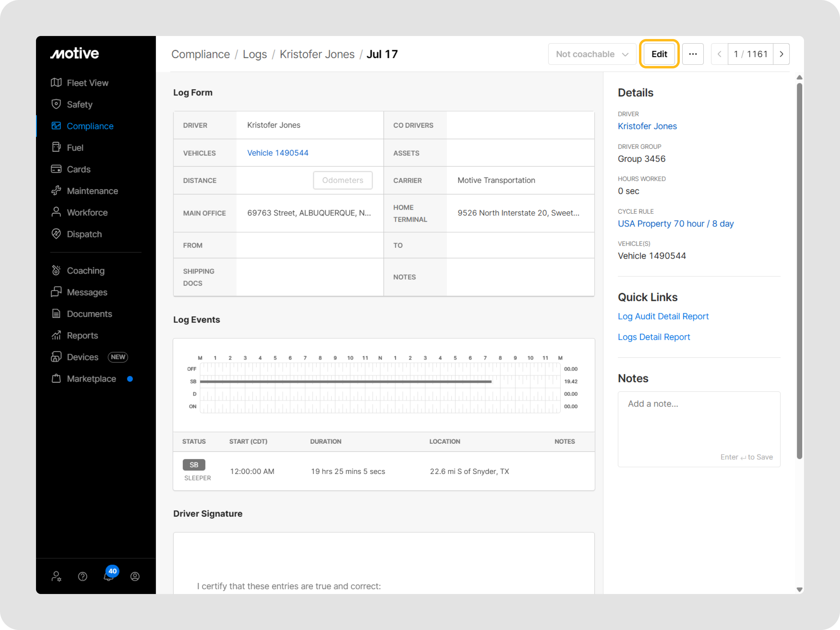Go to previous log with left chevron
Viewport: 840px width, 630px height.
[719, 54]
